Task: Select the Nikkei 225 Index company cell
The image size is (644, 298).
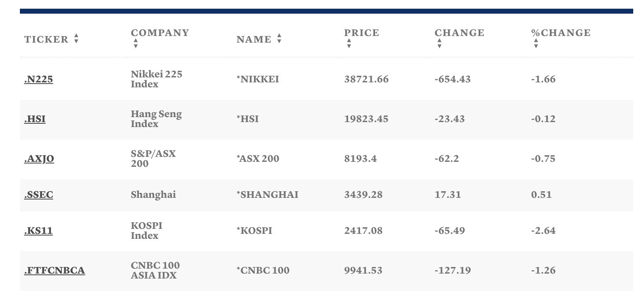Action: (x=156, y=79)
